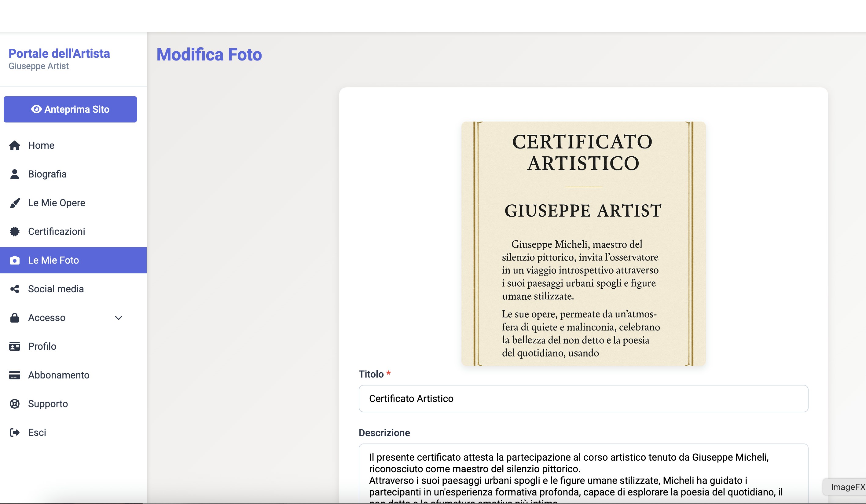The image size is (866, 504).
Task: Click the paintbrush icon for Le Mie Opere
Action: pos(14,203)
